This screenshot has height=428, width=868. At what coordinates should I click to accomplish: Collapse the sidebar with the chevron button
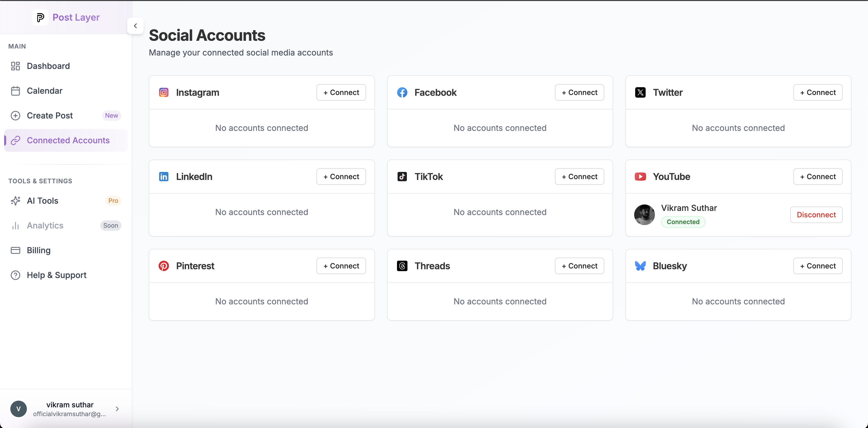(x=135, y=26)
